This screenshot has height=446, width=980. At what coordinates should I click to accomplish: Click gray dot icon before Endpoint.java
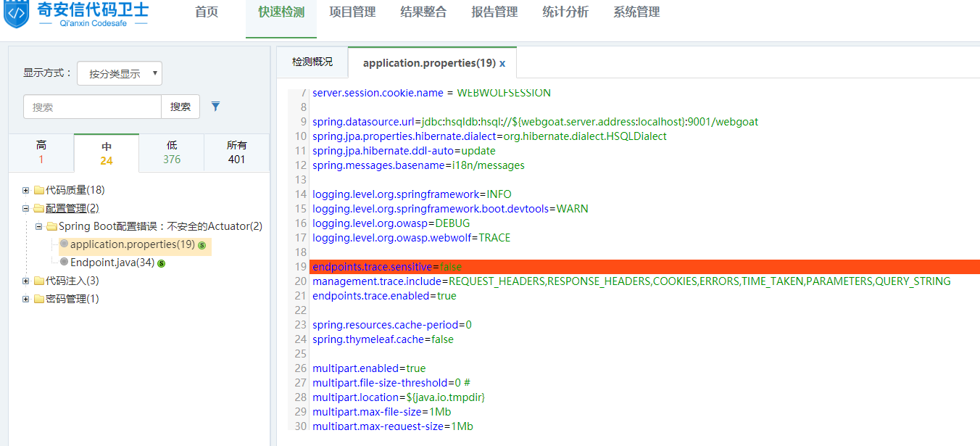pyautogui.click(x=65, y=262)
